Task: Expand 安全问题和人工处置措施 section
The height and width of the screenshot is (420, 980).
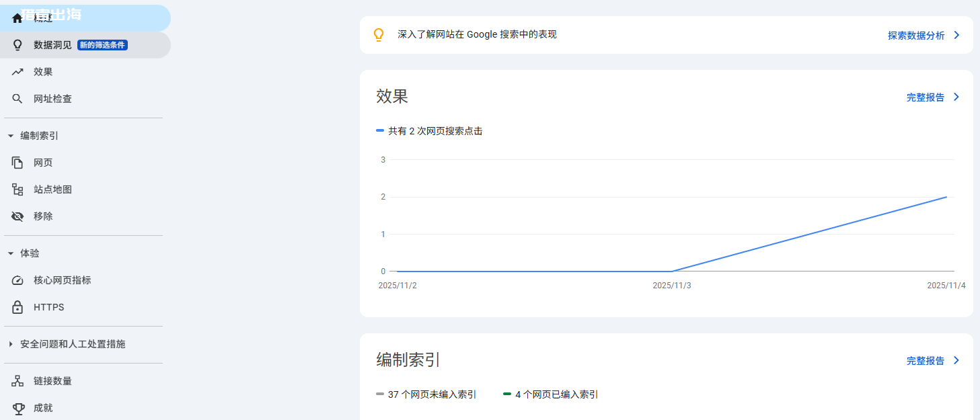Action: (x=9, y=343)
